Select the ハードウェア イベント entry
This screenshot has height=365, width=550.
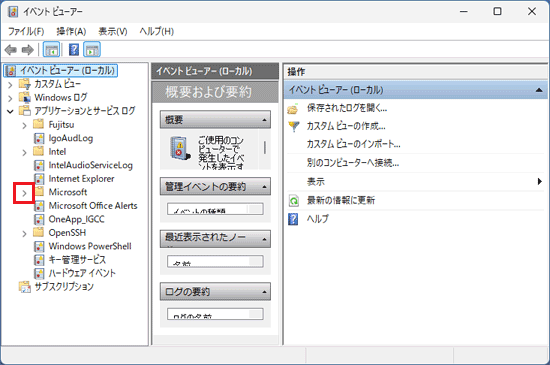[82, 273]
